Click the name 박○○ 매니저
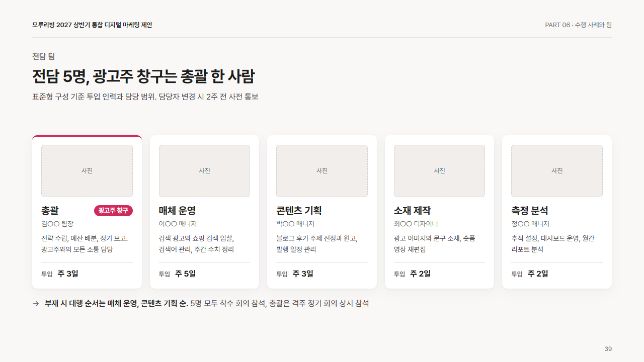This screenshot has width=644, height=362. click(x=295, y=224)
